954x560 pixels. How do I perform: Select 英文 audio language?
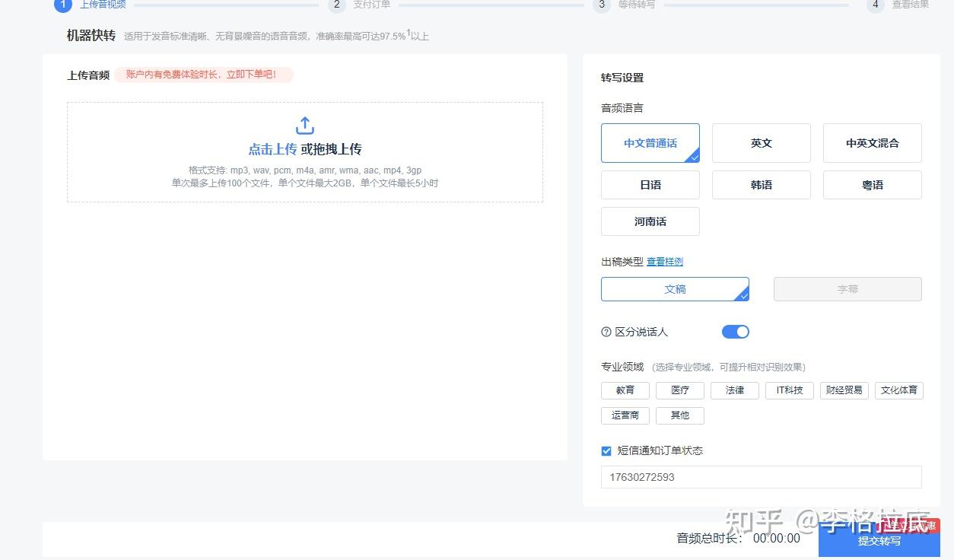(762, 143)
